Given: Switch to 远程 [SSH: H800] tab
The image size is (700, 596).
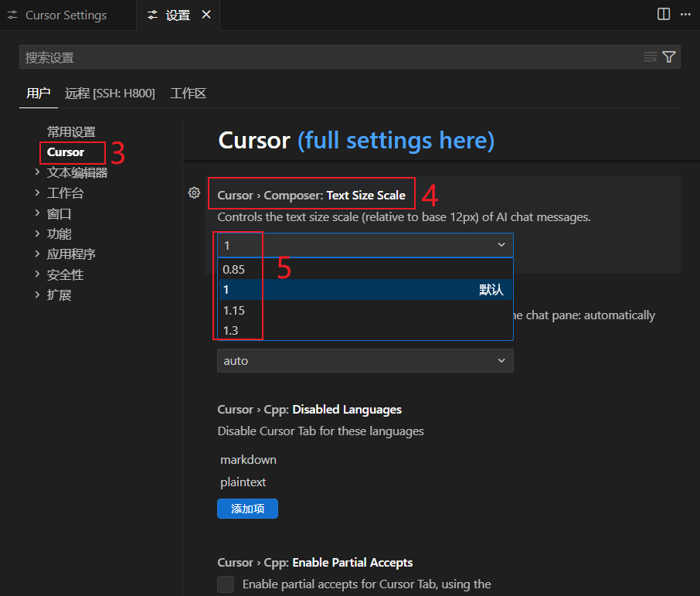Looking at the screenshot, I should [x=110, y=94].
